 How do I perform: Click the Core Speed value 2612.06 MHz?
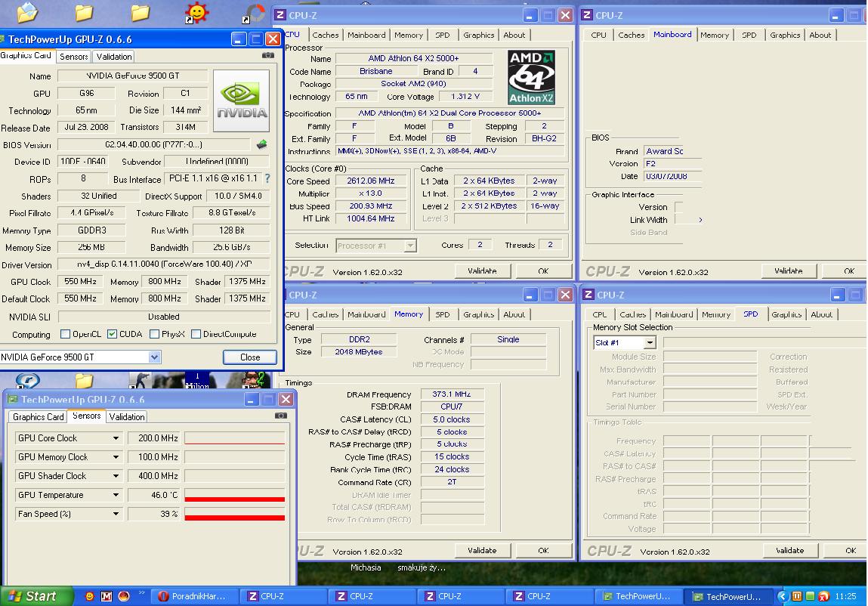click(x=371, y=181)
